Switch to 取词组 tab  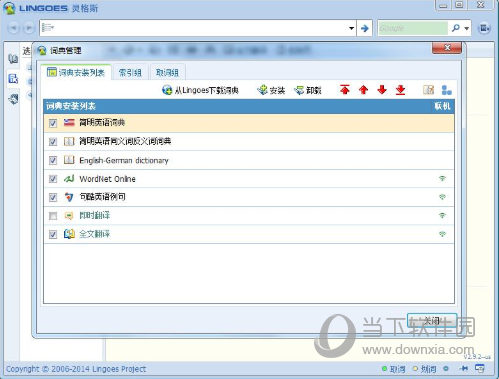pos(167,73)
